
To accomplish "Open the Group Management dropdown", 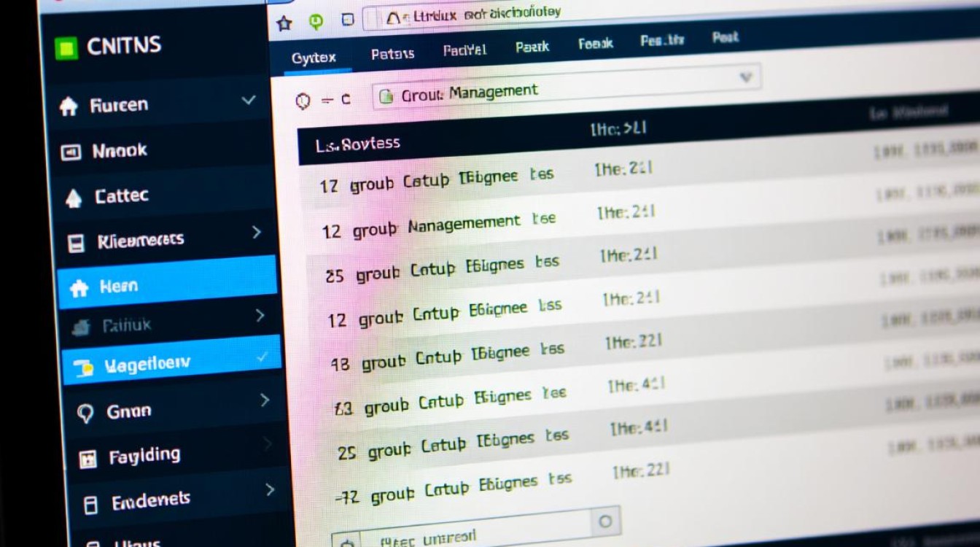I will coord(745,77).
